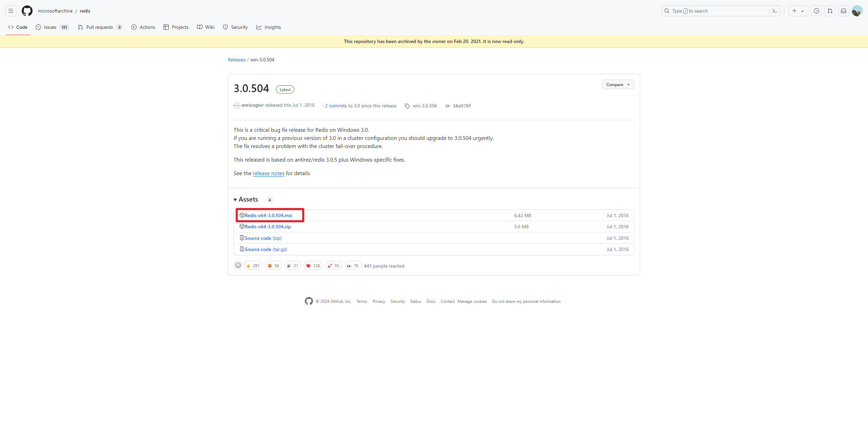Open the release notes link
Viewport: 868px width, 442px height.
(269, 173)
